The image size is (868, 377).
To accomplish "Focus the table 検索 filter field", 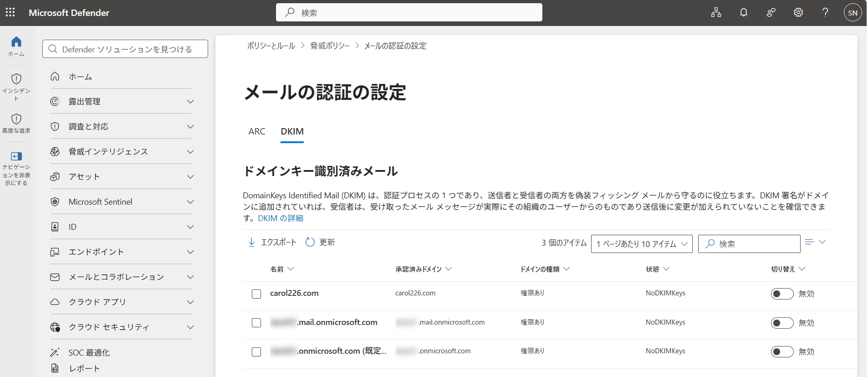I will 749,244.
